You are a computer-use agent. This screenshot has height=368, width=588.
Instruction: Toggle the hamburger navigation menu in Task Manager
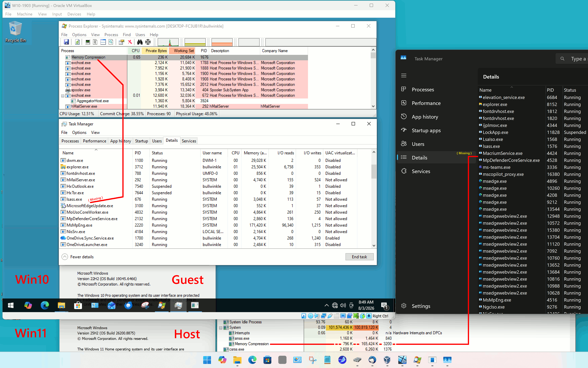(x=404, y=75)
